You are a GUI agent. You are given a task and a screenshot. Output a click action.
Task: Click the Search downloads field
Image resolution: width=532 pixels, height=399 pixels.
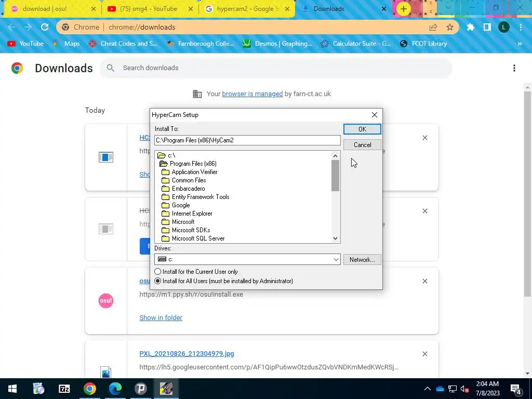coord(275,68)
